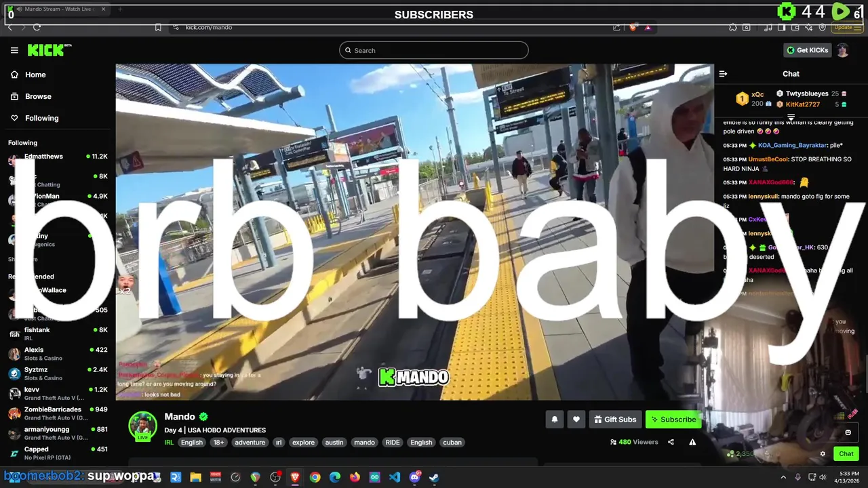The height and width of the screenshot is (488, 868).
Task: Open Alexis Slots & Casino channel
Action: [x=58, y=353]
